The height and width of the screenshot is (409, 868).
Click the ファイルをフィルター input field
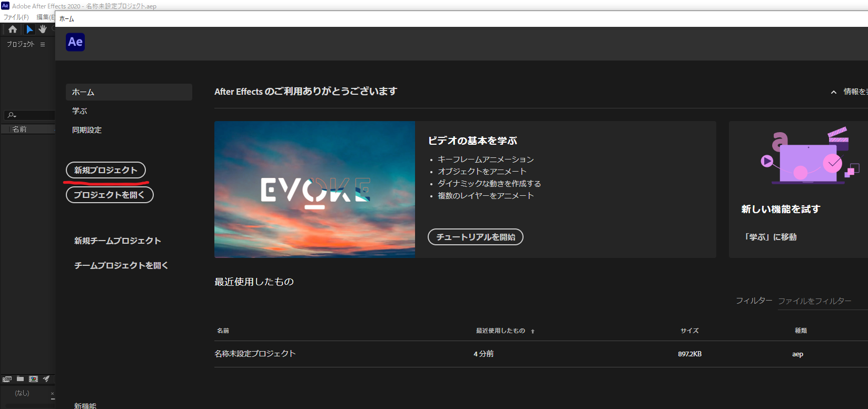pyautogui.click(x=823, y=301)
